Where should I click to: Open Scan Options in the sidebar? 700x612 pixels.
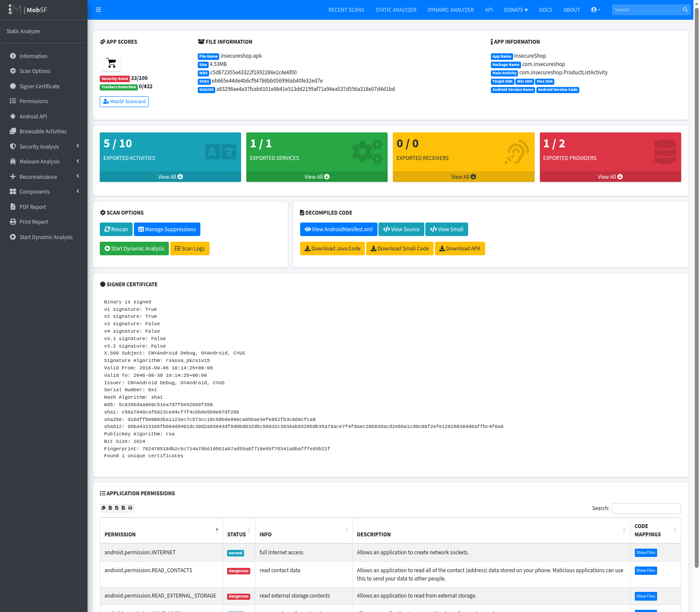pyautogui.click(x=44, y=71)
